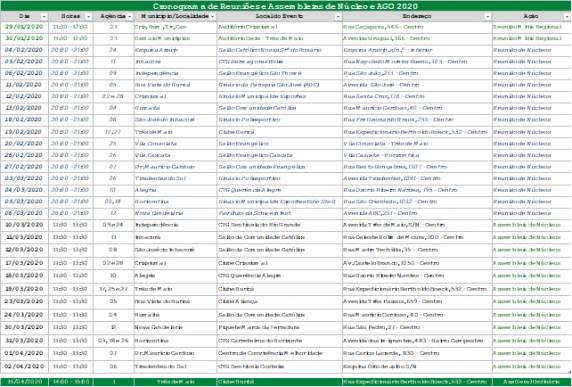Open the Agência column filter dropdown
The width and height of the screenshot is (572, 387).
point(129,17)
